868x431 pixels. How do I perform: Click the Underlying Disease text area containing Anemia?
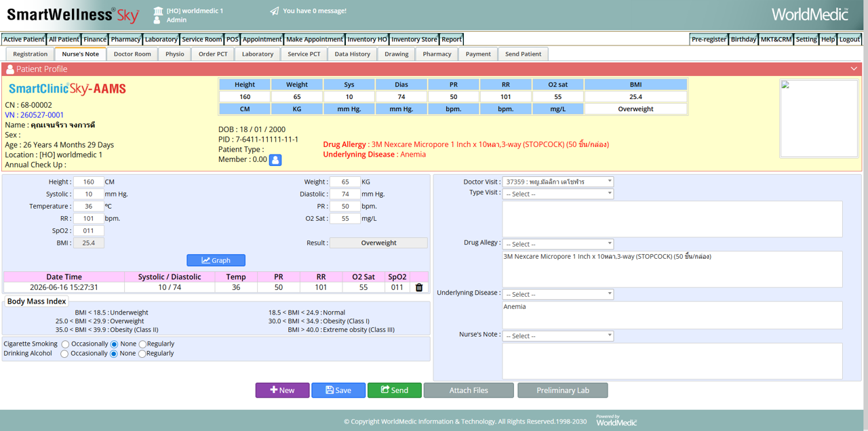(x=672, y=315)
